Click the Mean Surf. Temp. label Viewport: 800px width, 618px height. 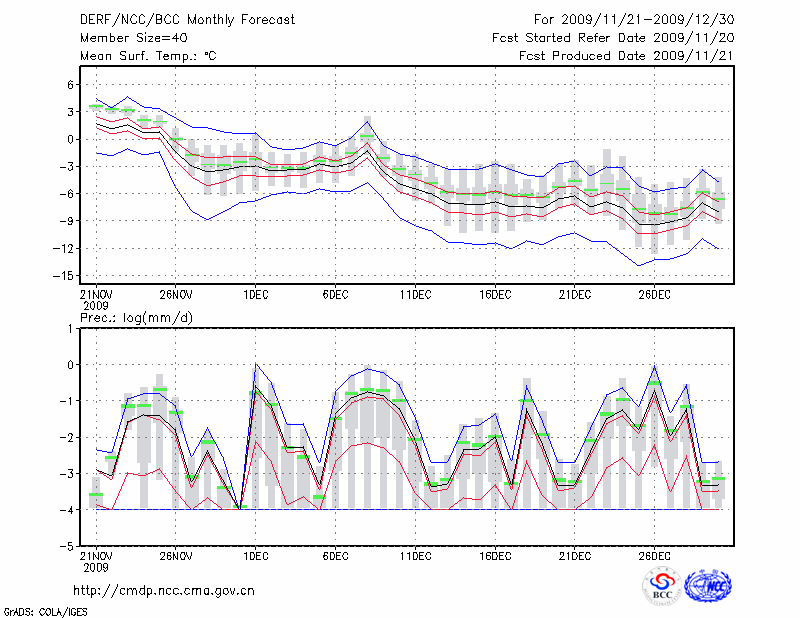[x=148, y=56]
